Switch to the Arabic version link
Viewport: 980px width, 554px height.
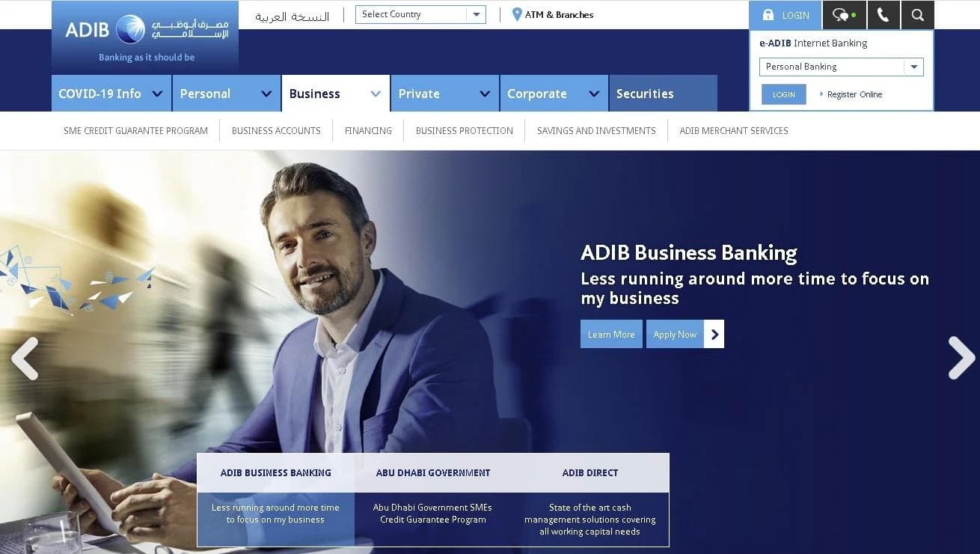pos(292,16)
